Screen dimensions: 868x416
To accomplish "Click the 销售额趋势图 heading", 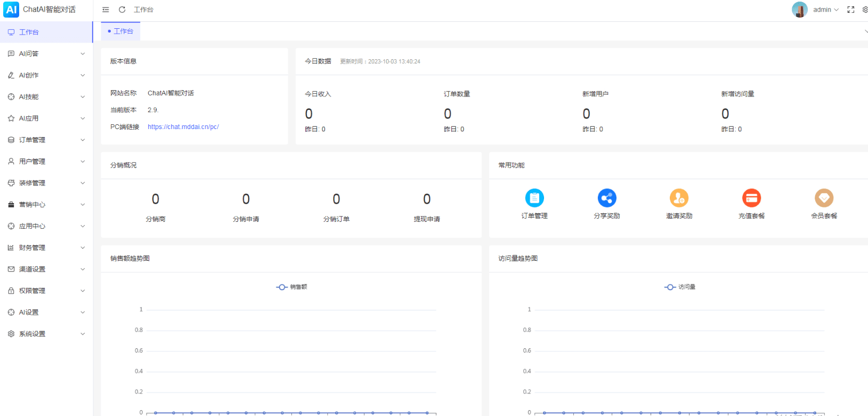I will pos(130,258).
